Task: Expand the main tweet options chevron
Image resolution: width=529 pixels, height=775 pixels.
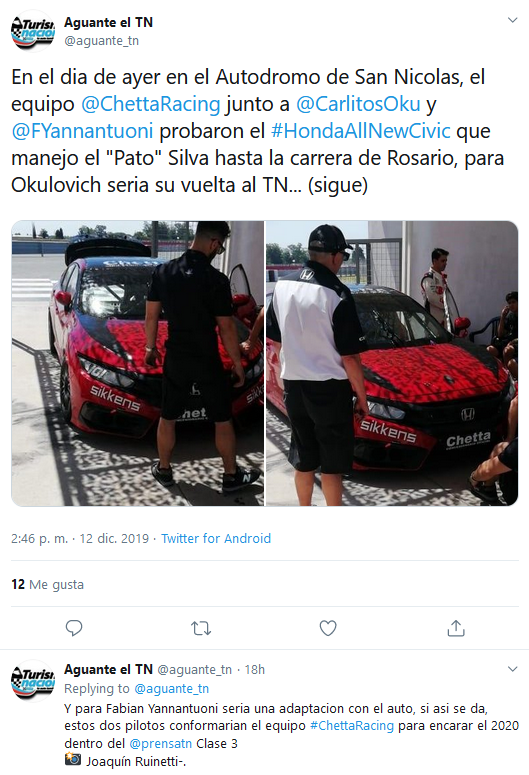Action: pos(513,20)
